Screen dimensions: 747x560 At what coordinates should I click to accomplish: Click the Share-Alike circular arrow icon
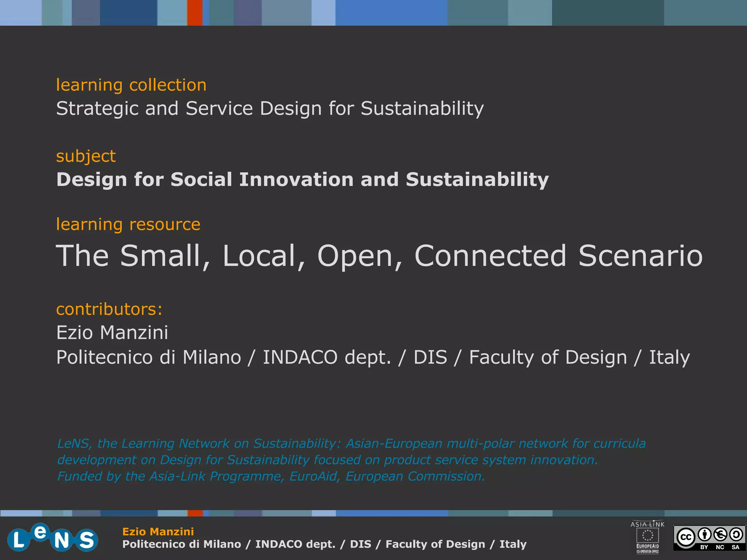tap(736, 534)
